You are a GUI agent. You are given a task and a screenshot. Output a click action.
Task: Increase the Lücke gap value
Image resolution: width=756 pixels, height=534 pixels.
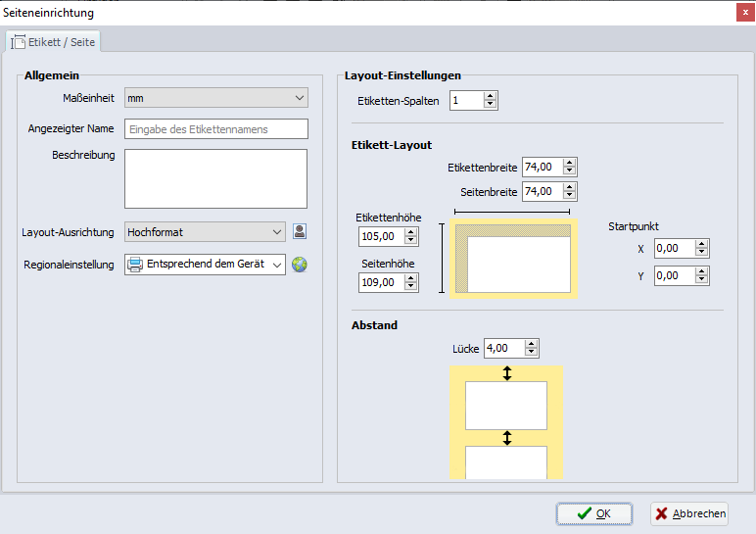pos(531,344)
